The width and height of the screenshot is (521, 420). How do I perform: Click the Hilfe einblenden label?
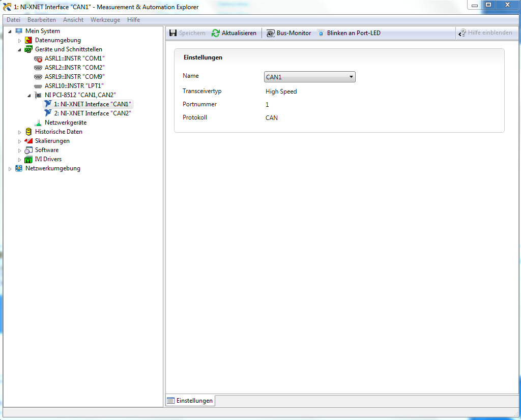coord(490,33)
